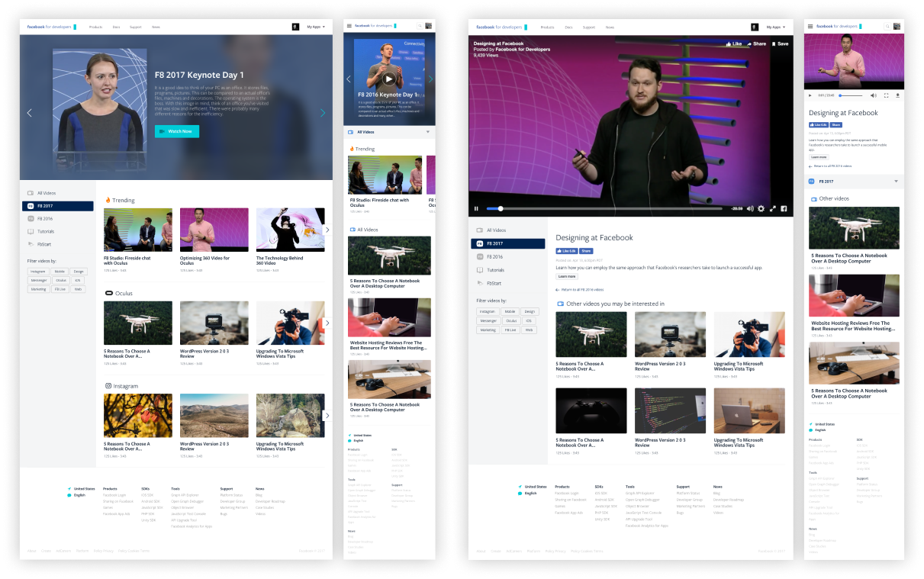Advance the F8 2017 Keynote carousel with the right arrow
Screen dimensions: 924x579
pyautogui.click(x=323, y=113)
